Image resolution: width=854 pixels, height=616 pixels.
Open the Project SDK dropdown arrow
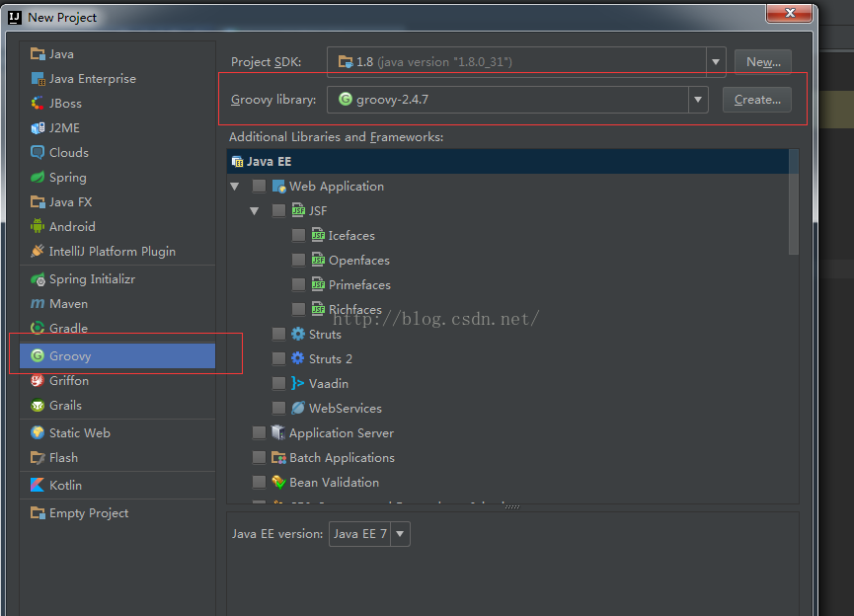click(716, 62)
